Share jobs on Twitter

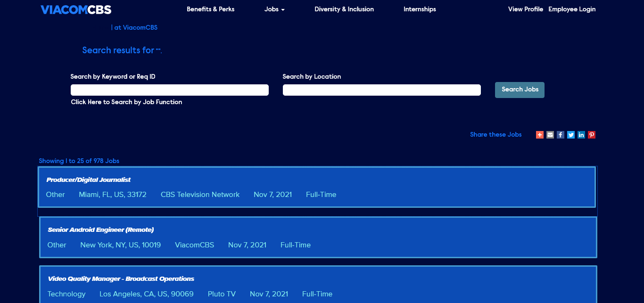(571, 135)
